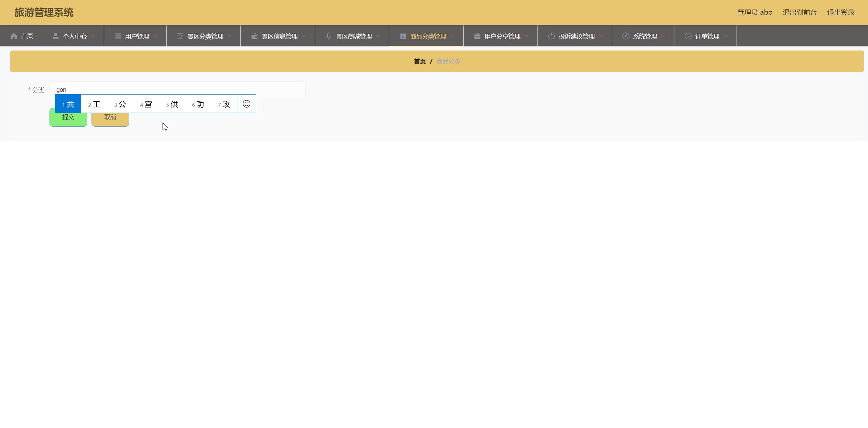Click the green 提交 button
Image resolution: width=868 pixels, height=428 pixels.
[x=68, y=120]
